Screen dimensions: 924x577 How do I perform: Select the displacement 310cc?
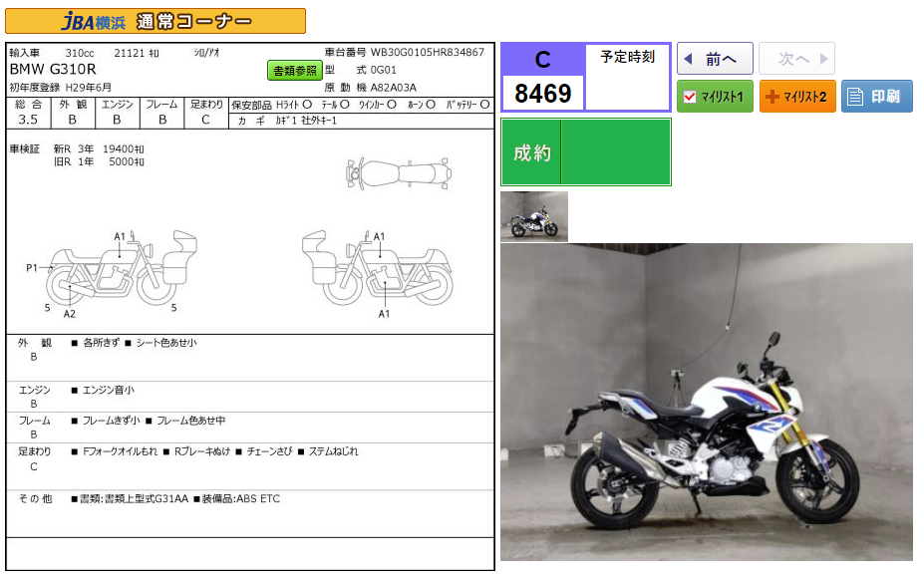[80, 53]
